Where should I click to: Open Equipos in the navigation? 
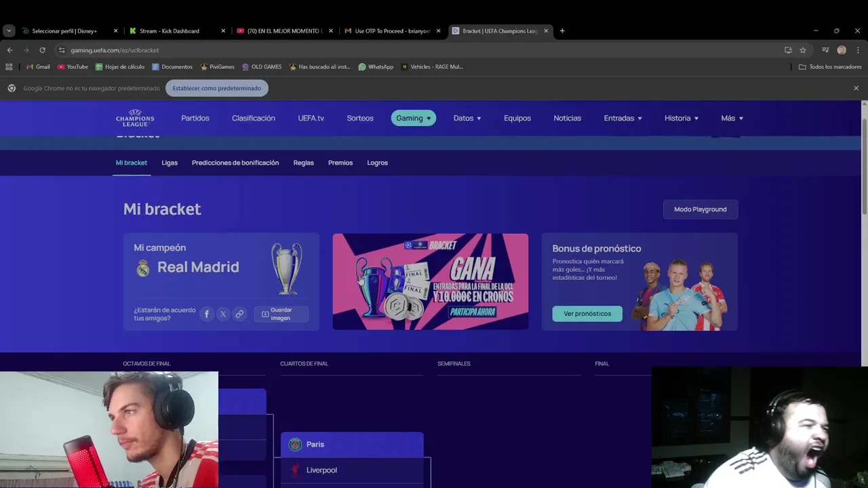click(x=517, y=118)
